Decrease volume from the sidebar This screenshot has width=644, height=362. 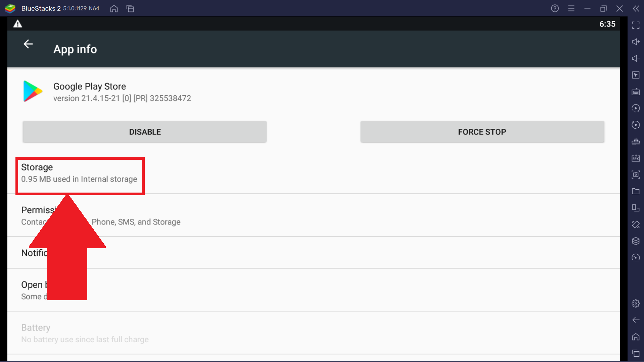(636, 58)
